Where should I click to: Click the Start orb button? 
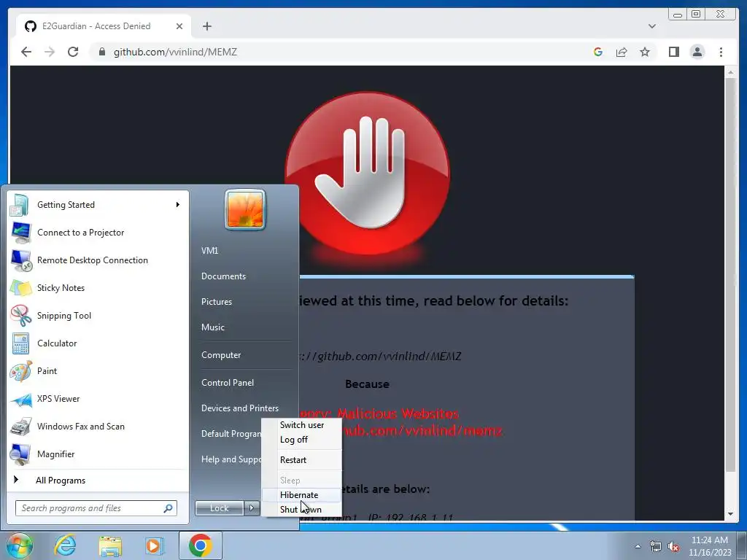click(19, 545)
